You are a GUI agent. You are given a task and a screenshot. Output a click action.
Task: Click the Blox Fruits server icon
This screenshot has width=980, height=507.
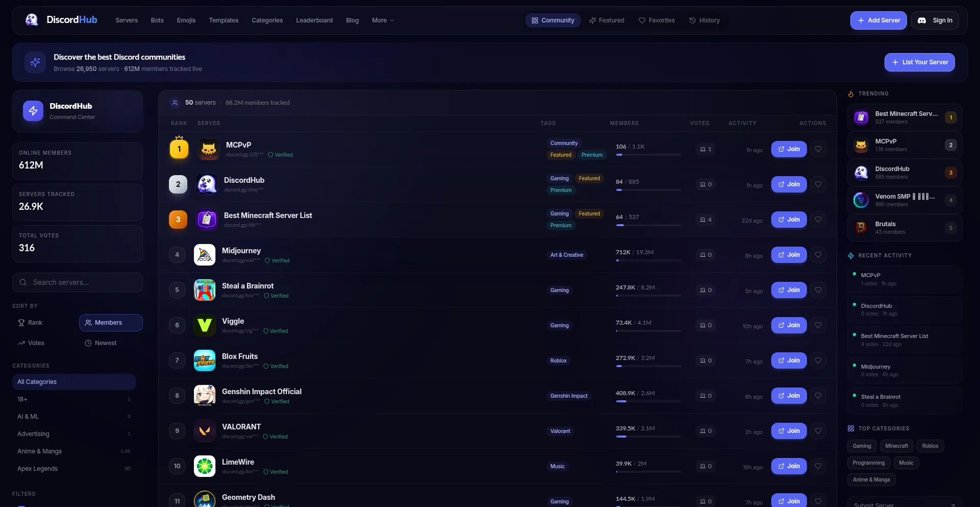coord(205,360)
